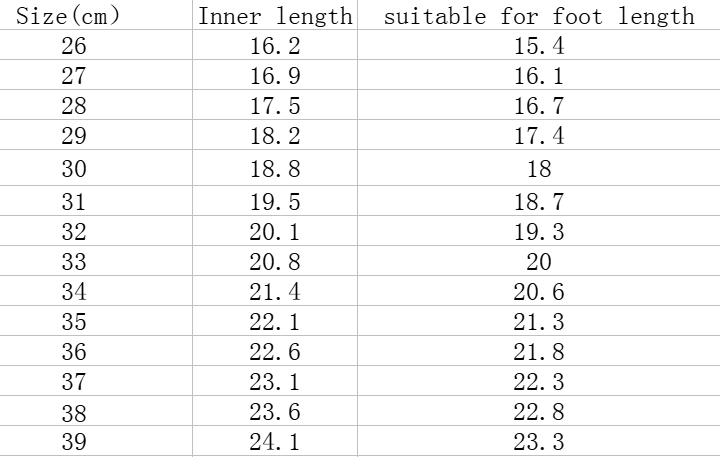Select the size 37 cell

tap(73, 382)
